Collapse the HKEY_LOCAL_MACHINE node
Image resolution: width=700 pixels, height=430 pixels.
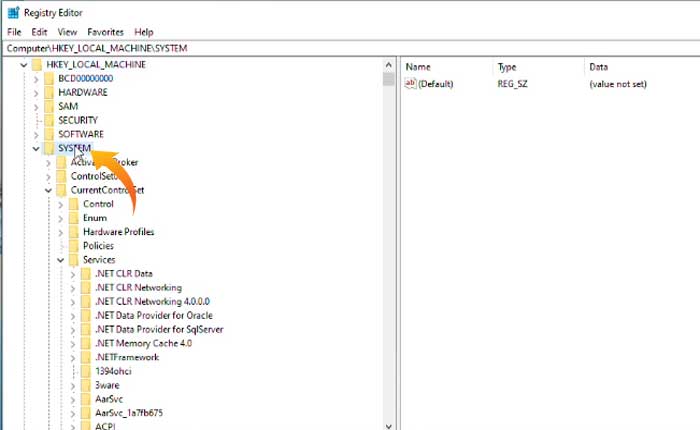point(24,65)
